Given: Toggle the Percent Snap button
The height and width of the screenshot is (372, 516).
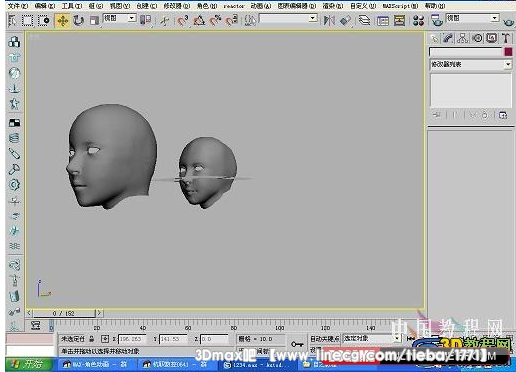Looking at the screenshot, I should [x=216, y=20].
